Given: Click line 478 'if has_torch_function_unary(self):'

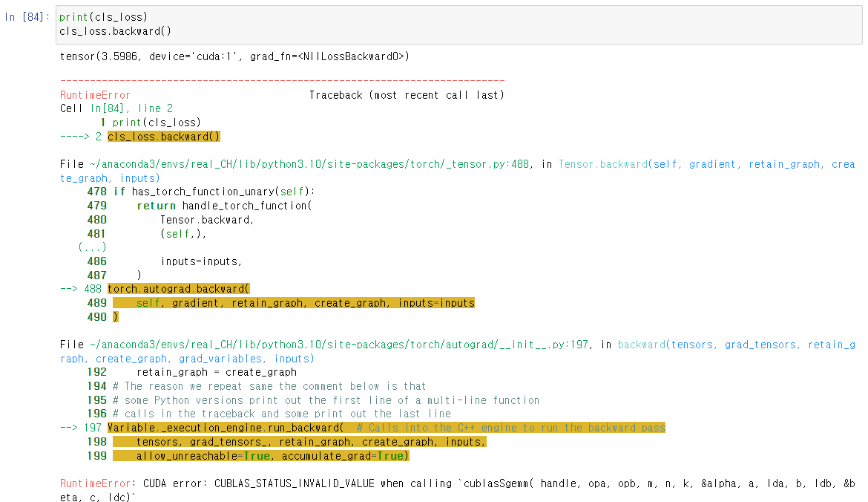Looking at the screenshot, I should coord(201,192).
